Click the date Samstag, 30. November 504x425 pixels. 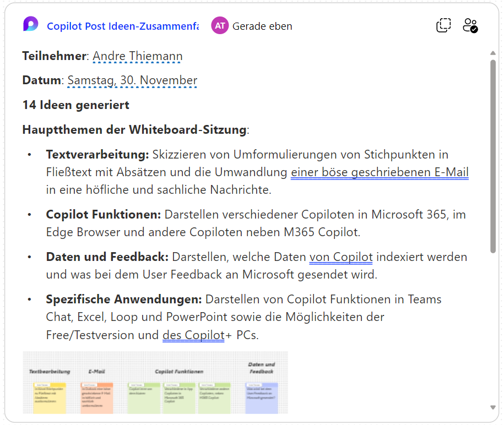click(x=132, y=80)
